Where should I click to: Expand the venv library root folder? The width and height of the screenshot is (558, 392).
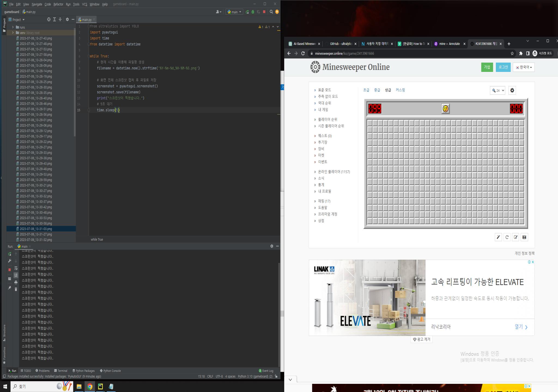(13, 33)
